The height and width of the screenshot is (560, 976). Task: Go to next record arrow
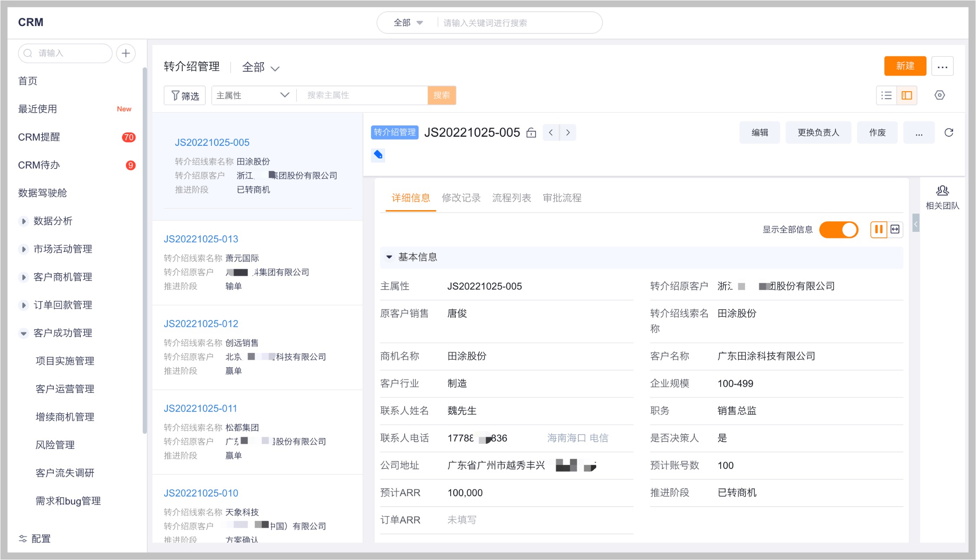pos(568,133)
